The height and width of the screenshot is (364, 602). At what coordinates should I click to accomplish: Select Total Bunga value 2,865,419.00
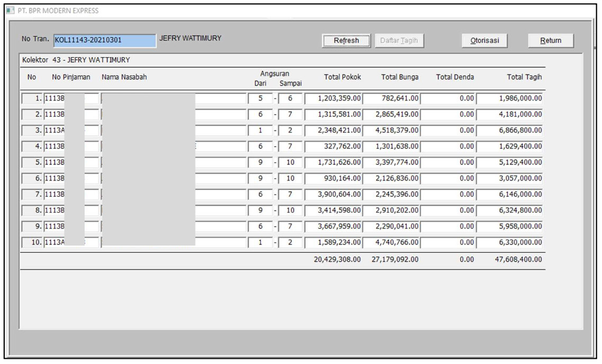392,114
